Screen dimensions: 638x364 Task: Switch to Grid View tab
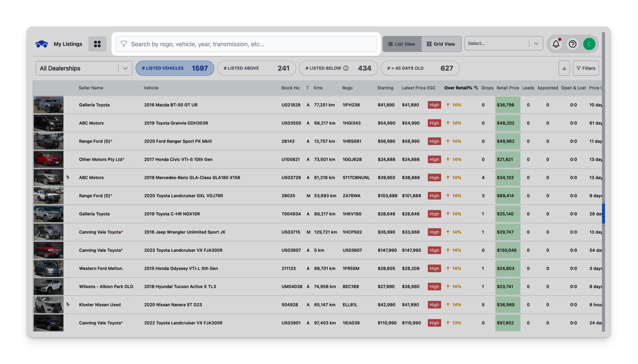(x=441, y=44)
